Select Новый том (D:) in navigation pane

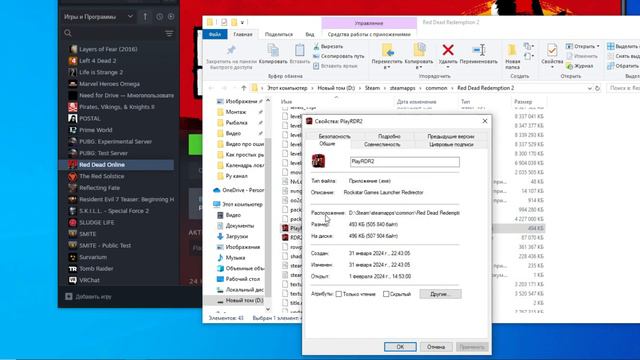[x=240, y=300]
